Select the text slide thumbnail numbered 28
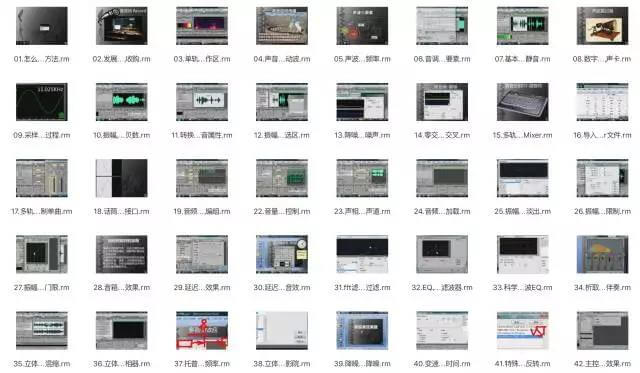The width and height of the screenshot is (640, 373). [122, 254]
